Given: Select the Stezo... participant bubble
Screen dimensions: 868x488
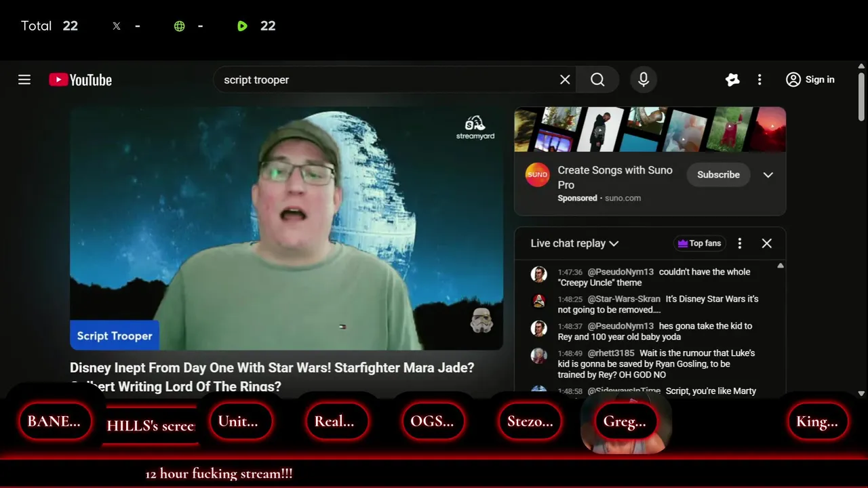Looking at the screenshot, I should click(530, 421).
